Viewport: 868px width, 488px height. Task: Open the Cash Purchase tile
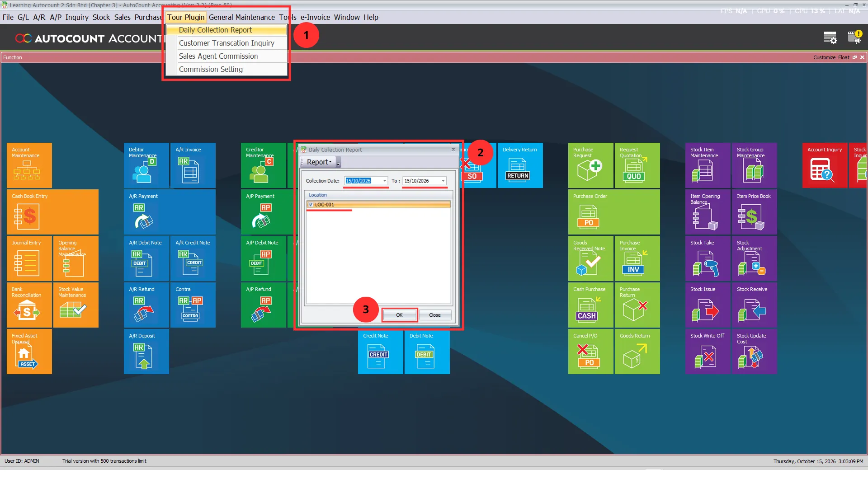(x=591, y=305)
